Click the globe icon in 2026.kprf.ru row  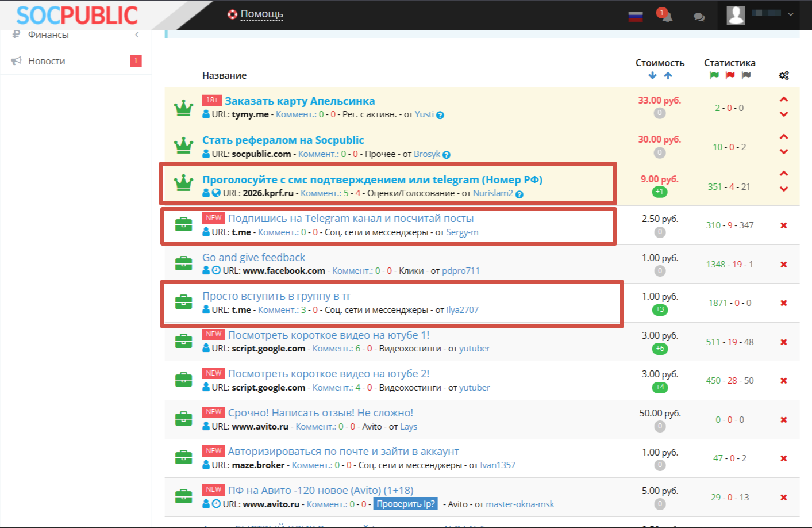[x=216, y=193]
